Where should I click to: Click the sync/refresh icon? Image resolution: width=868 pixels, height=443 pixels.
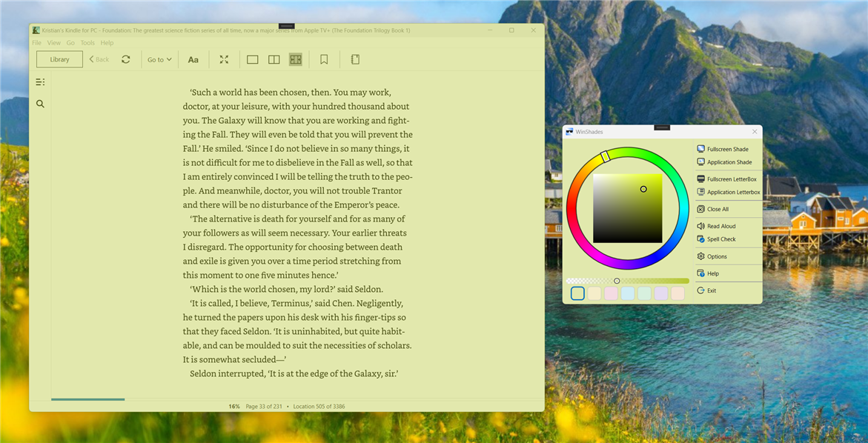[x=125, y=59]
